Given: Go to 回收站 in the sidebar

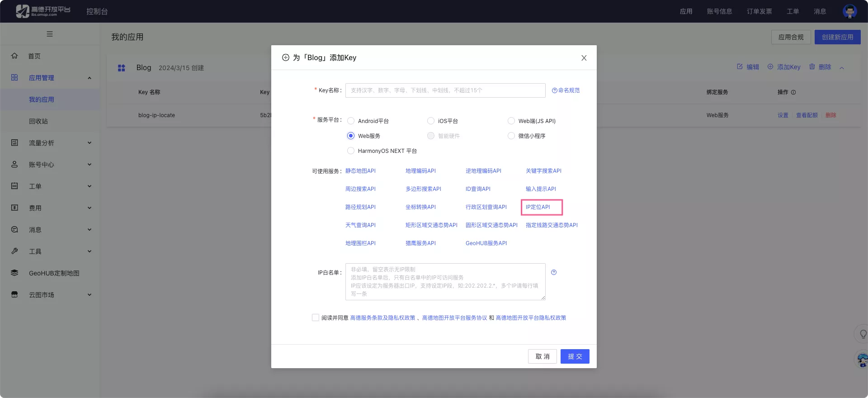Looking at the screenshot, I should [38, 121].
